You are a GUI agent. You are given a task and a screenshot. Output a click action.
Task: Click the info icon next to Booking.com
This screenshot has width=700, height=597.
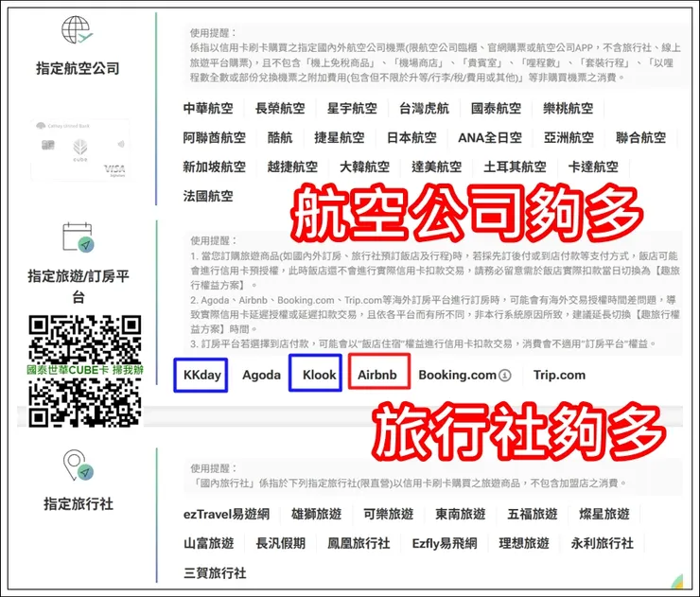[504, 375]
